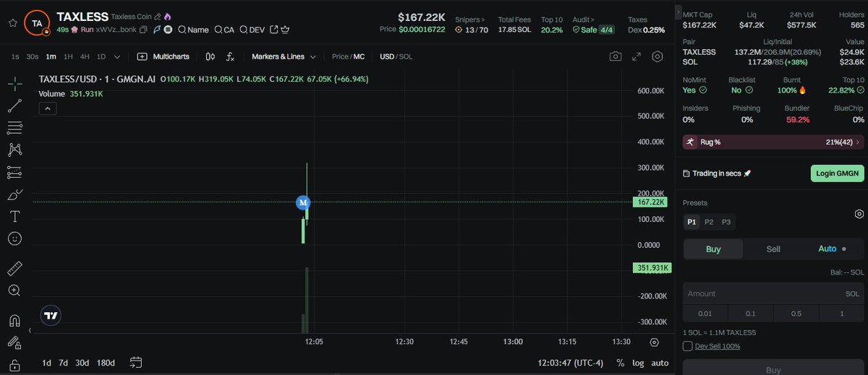Select the brush drawing tool
Screen dimensions: 868x375
(x=14, y=194)
